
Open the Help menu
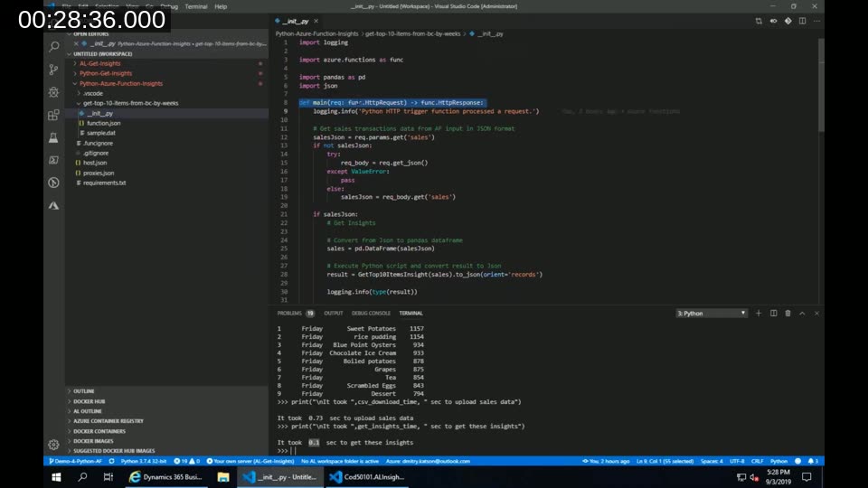click(221, 6)
